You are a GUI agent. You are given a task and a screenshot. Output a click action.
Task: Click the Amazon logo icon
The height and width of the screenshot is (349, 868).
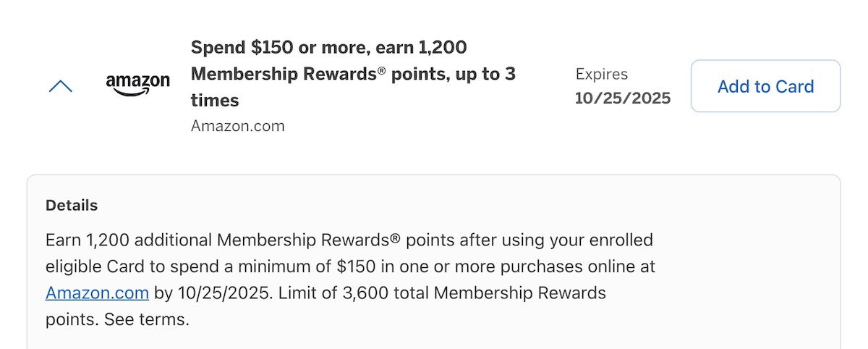tap(138, 85)
